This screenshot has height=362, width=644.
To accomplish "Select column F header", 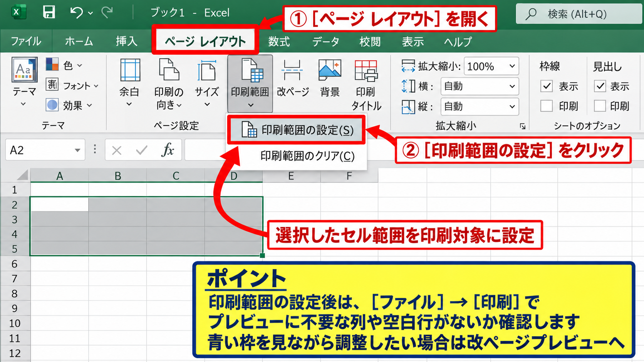I will coord(349,176).
